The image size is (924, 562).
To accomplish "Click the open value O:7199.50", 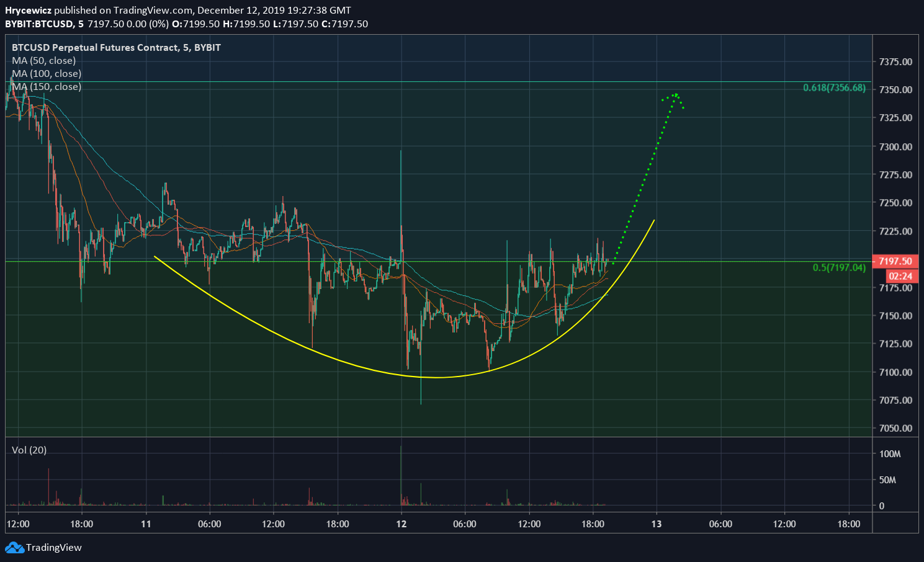I will 195,24.
